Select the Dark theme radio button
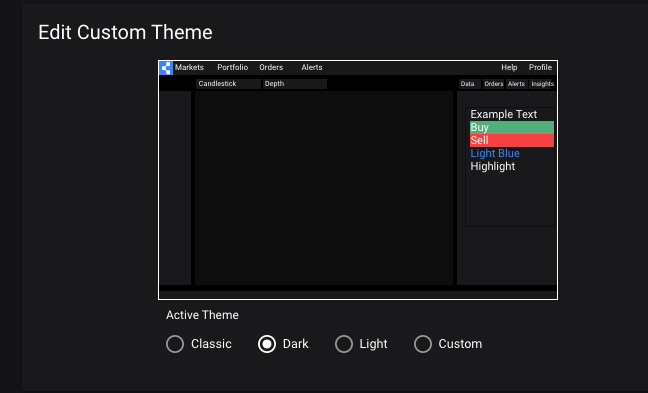 point(267,344)
